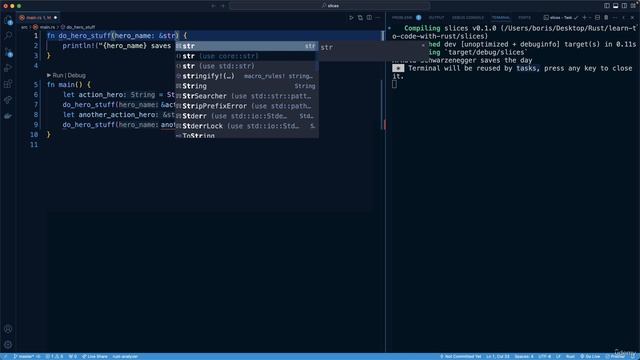Pick the StripPrefixError suggestion
The height and width of the screenshot is (360, 640).
click(247, 106)
